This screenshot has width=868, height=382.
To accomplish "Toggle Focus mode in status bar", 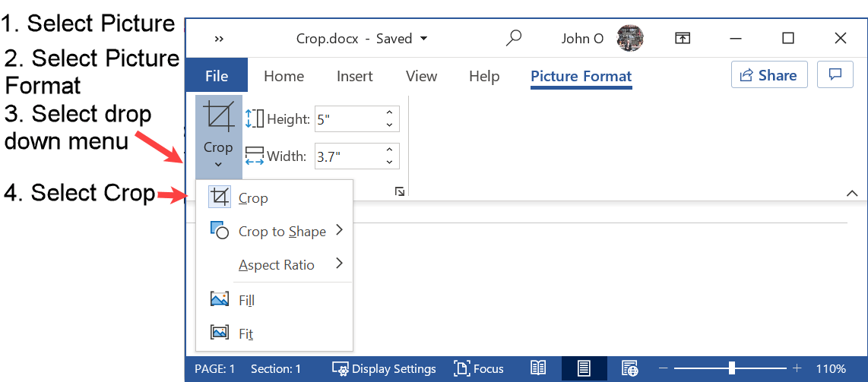I will point(479,368).
